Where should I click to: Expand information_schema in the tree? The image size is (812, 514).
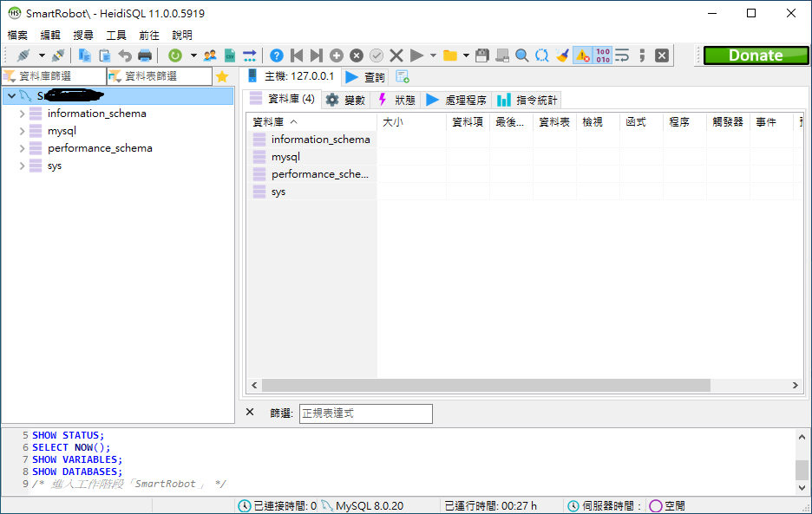click(x=23, y=114)
